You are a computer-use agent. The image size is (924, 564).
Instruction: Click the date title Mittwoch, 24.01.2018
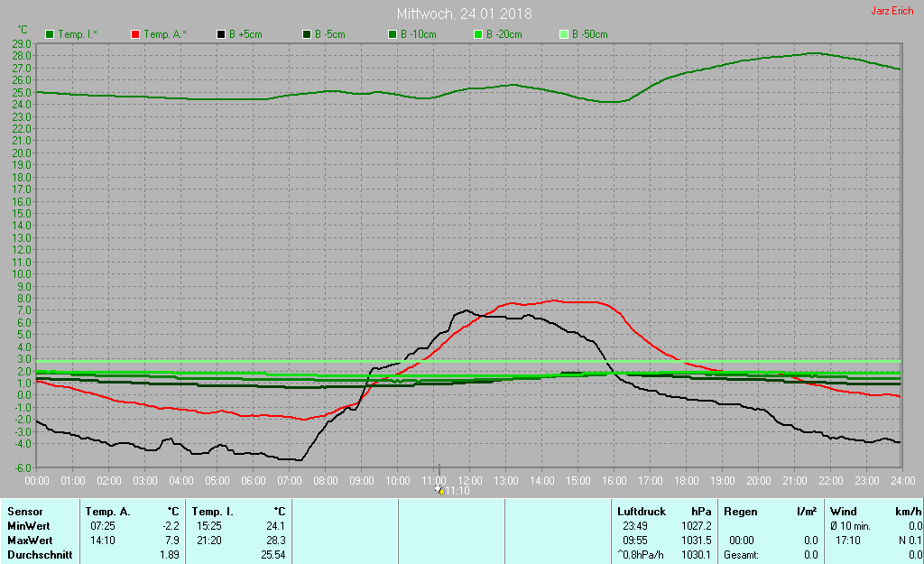click(x=464, y=14)
